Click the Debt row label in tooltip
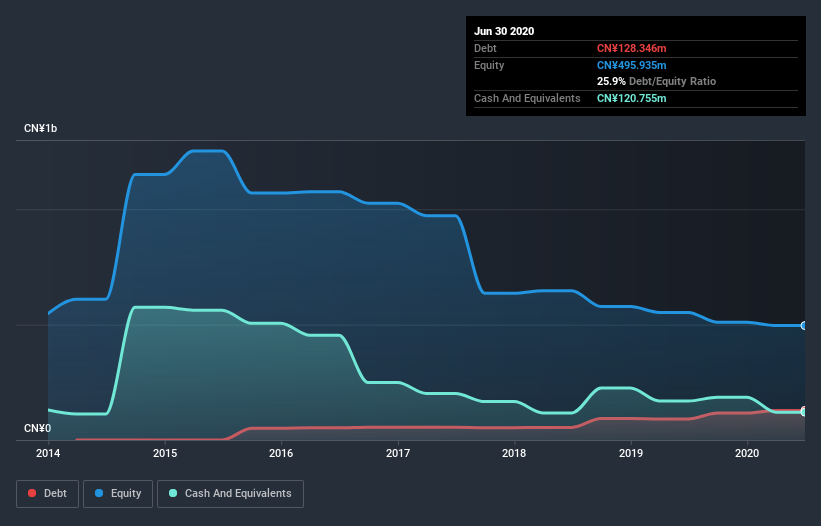821x526 pixels. pyautogui.click(x=485, y=49)
